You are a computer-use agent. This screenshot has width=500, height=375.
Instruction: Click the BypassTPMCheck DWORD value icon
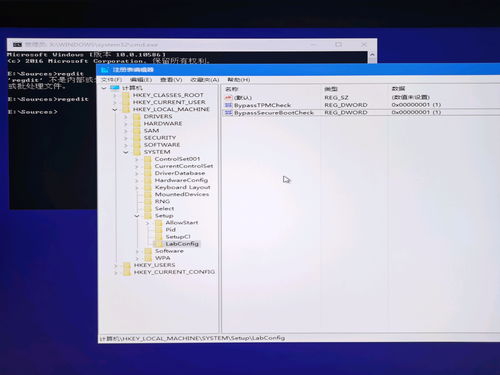[x=228, y=105]
